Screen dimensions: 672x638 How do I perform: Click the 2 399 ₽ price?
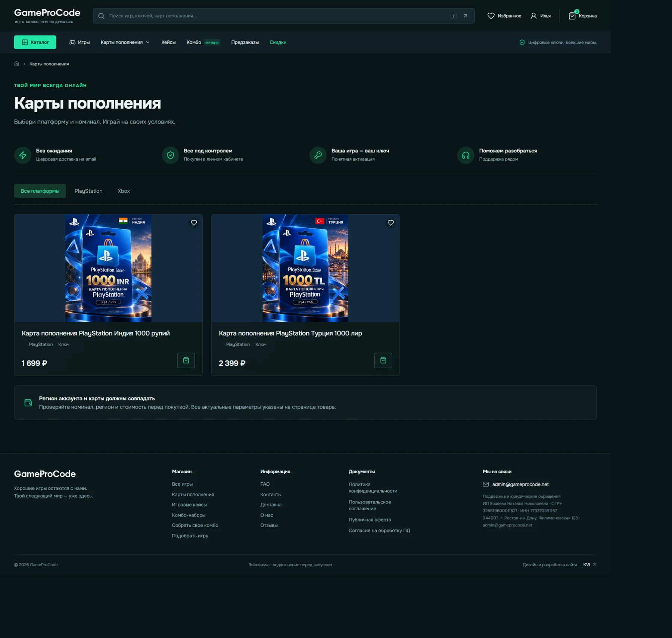point(232,363)
